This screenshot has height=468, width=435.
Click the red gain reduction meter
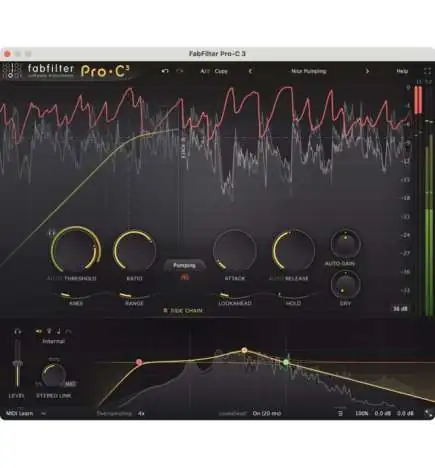click(418, 100)
